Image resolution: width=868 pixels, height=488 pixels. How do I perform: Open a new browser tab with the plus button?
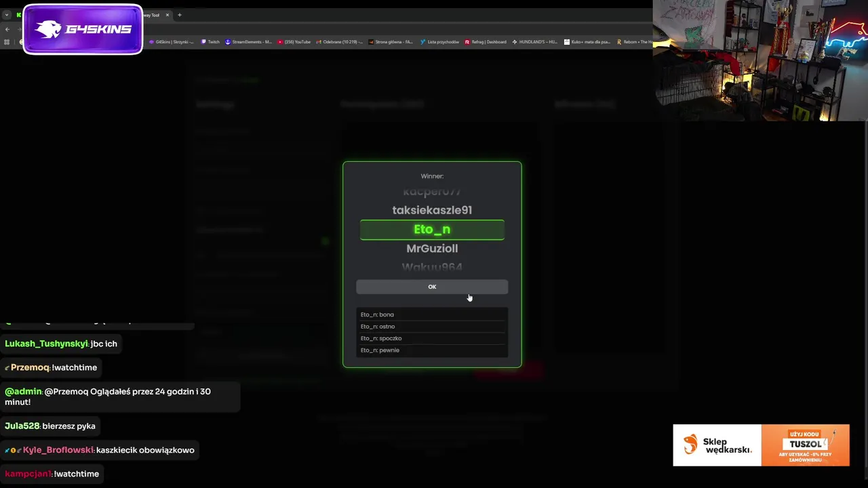180,15
